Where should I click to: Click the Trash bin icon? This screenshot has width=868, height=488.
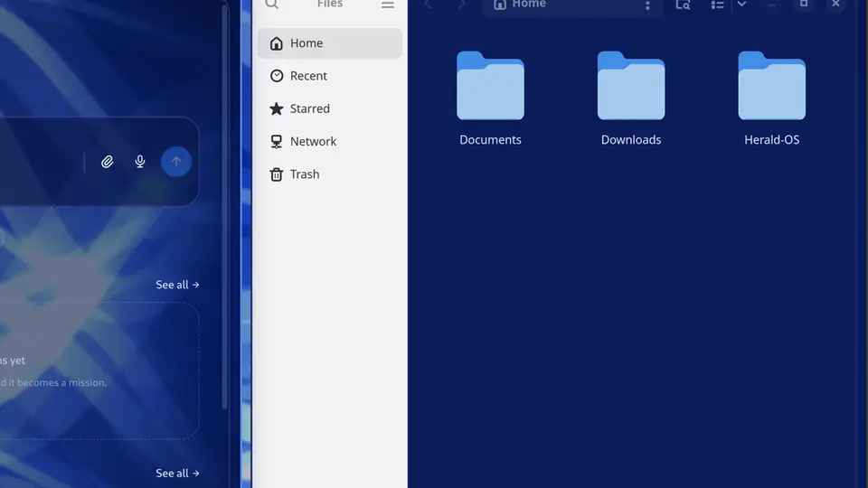277,174
